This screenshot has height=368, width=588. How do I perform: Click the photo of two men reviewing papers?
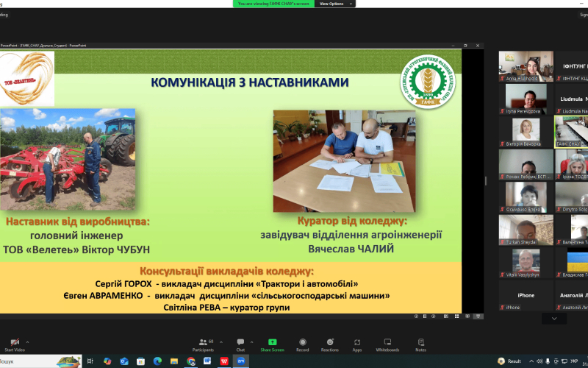[344, 161]
